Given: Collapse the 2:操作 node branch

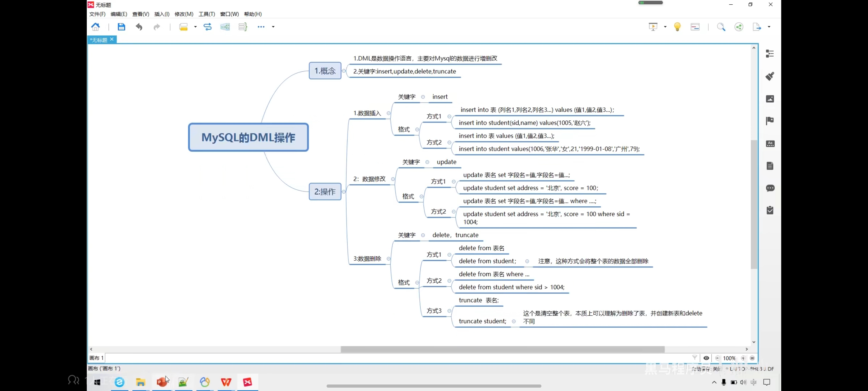Looking at the screenshot, I should (344, 191).
